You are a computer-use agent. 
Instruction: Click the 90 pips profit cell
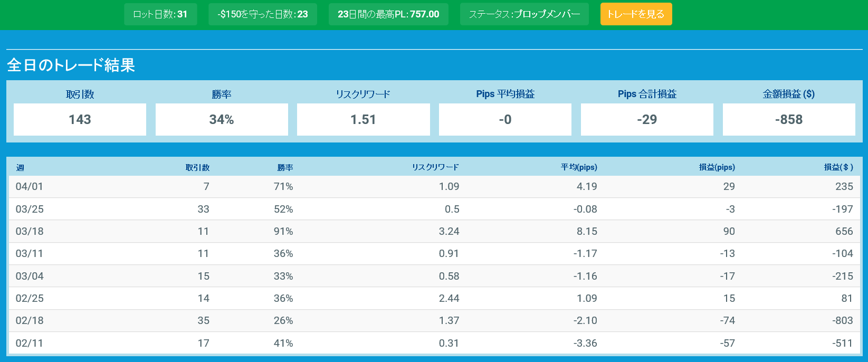(x=729, y=231)
